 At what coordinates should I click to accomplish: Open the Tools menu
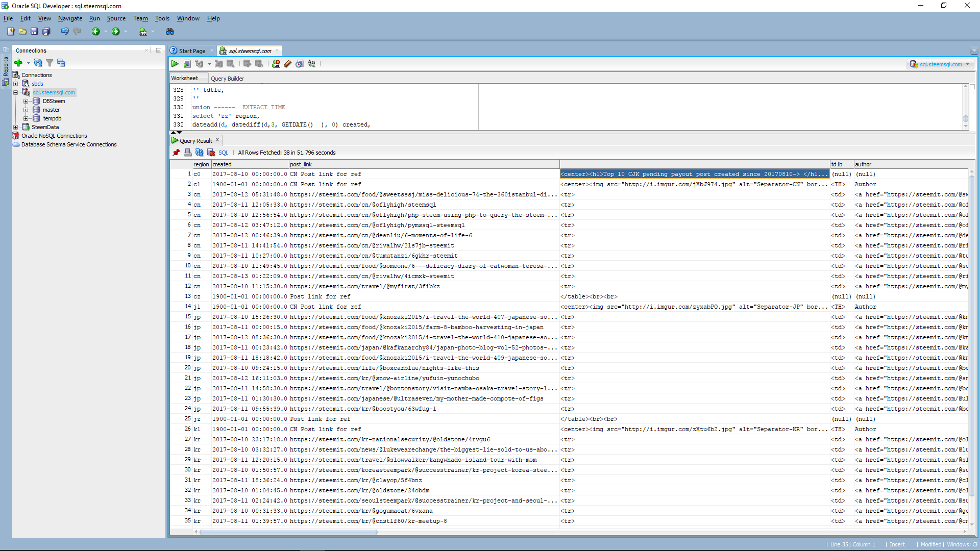click(x=162, y=18)
